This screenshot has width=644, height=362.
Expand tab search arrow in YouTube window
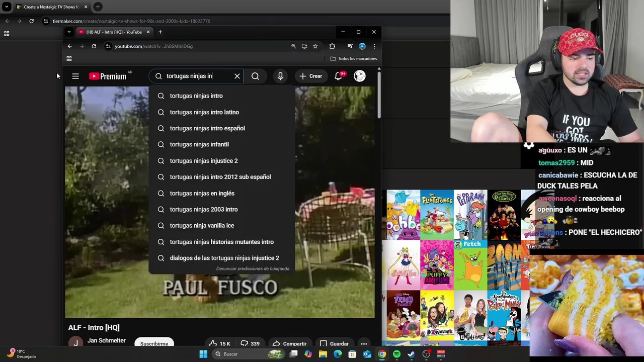tap(69, 32)
